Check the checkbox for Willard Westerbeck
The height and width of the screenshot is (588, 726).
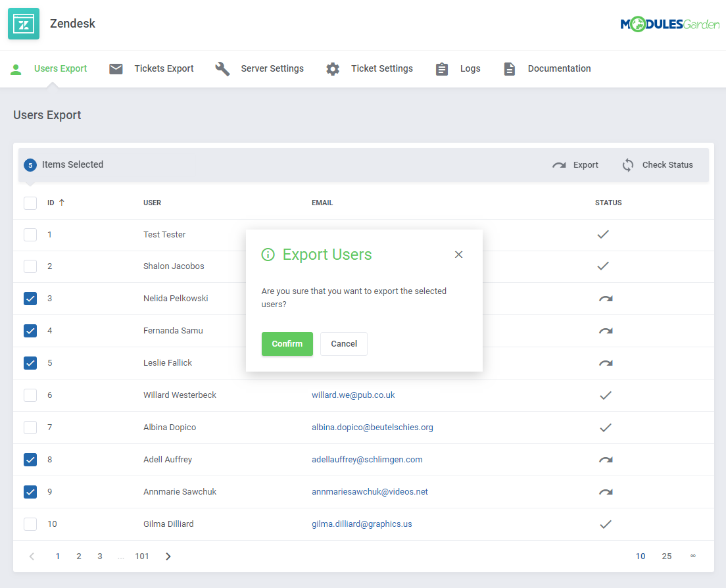click(30, 395)
